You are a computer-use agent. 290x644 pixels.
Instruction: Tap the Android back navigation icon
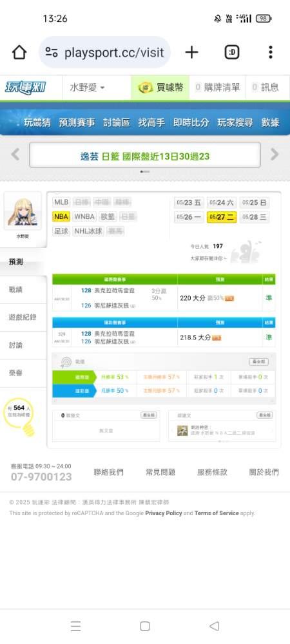[214, 626]
